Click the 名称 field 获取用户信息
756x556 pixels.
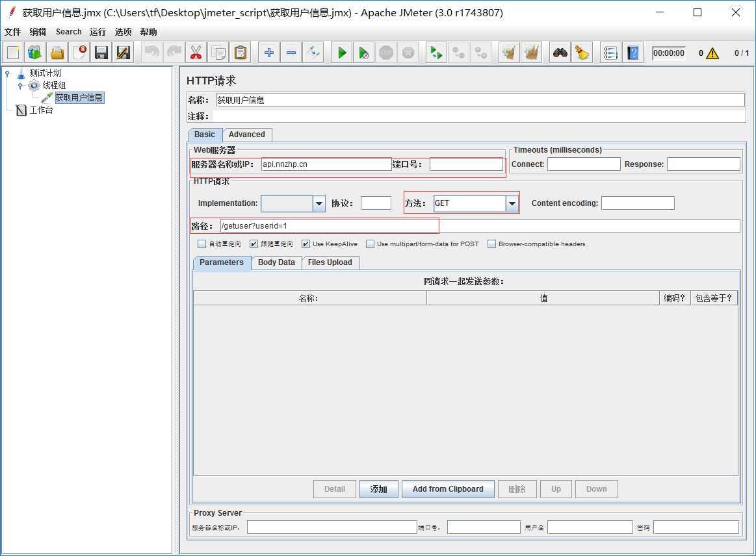[480, 100]
